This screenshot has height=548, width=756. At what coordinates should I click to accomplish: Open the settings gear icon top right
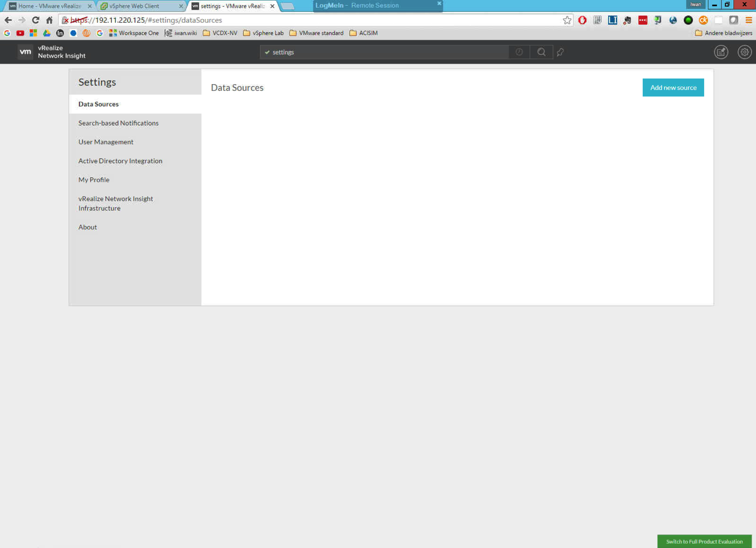(744, 52)
